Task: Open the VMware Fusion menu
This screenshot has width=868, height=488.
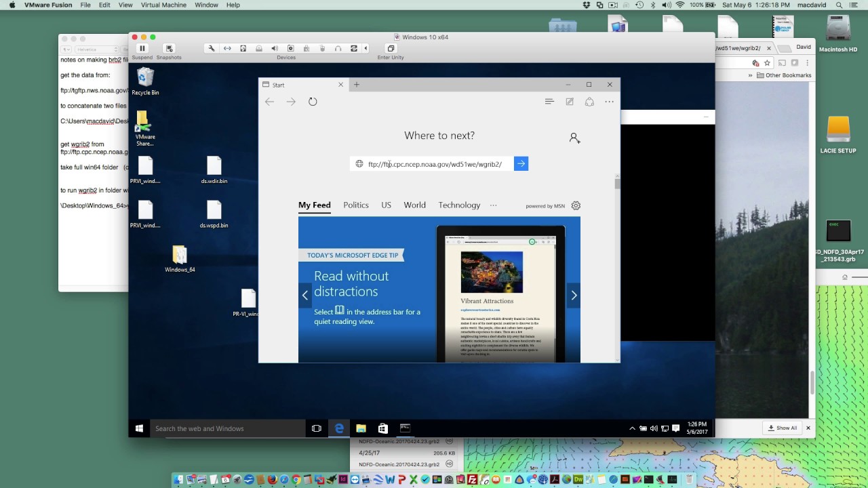Action: coord(47,5)
